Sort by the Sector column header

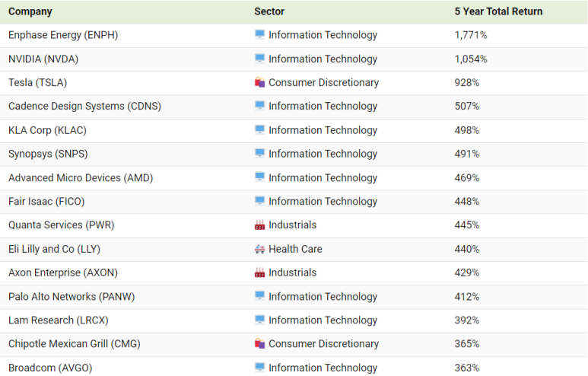pos(270,11)
